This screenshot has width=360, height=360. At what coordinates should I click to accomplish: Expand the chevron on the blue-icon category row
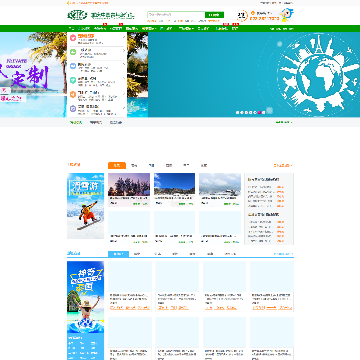pyautogui.click(x=124, y=65)
